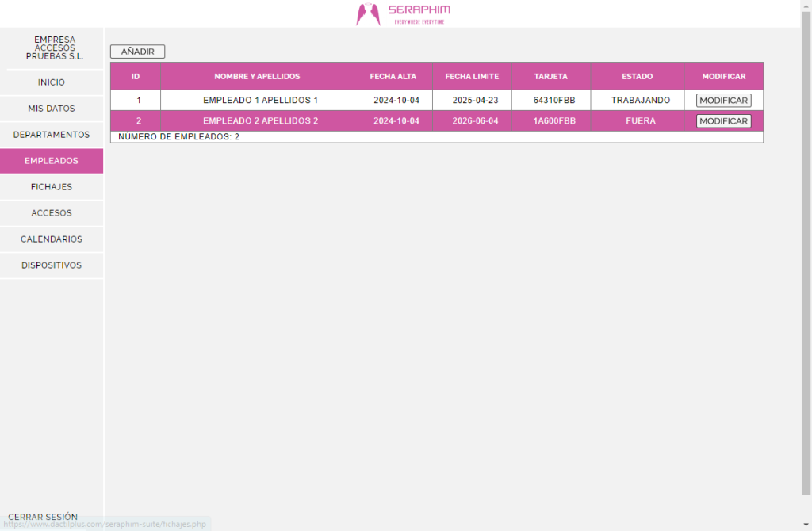812x531 pixels.
Task: Click company name EMPRESA ACCESOS PRUEBAS S.L.
Action: click(x=55, y=48)
